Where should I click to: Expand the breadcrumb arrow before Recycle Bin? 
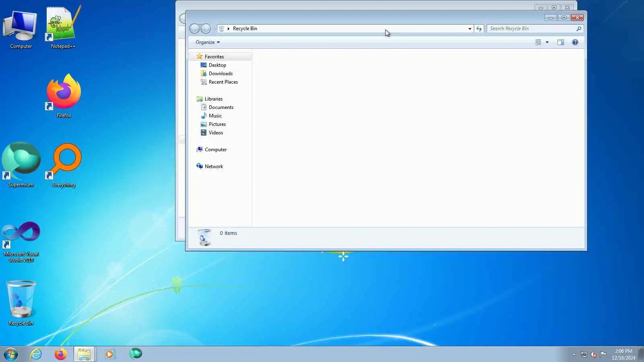228,29
